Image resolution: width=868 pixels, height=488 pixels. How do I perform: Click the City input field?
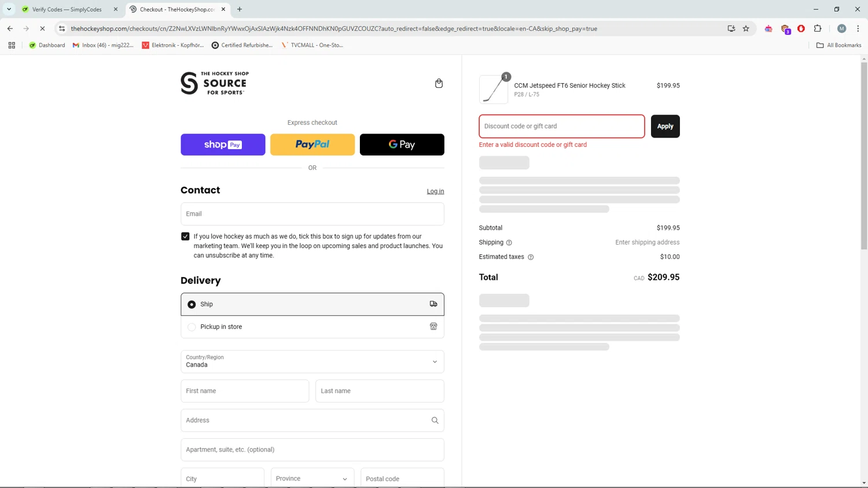pos(223,478)
